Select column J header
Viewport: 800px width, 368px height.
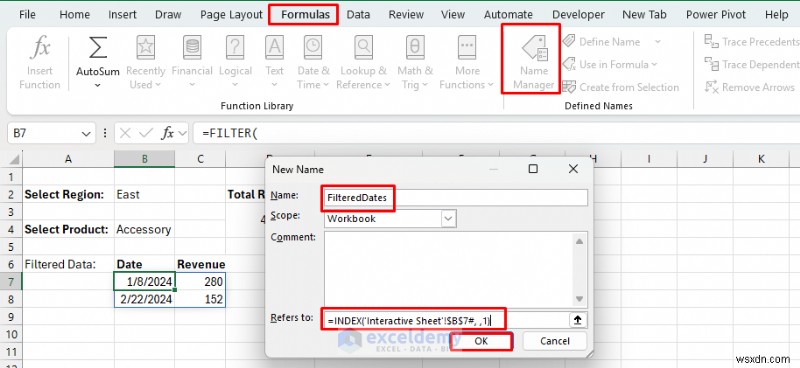pos(705,159)
